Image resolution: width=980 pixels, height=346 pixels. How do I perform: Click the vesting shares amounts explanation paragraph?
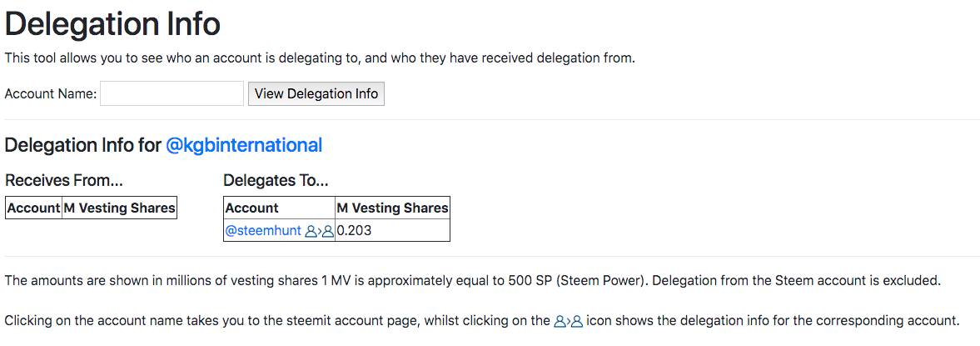[472, 280]
